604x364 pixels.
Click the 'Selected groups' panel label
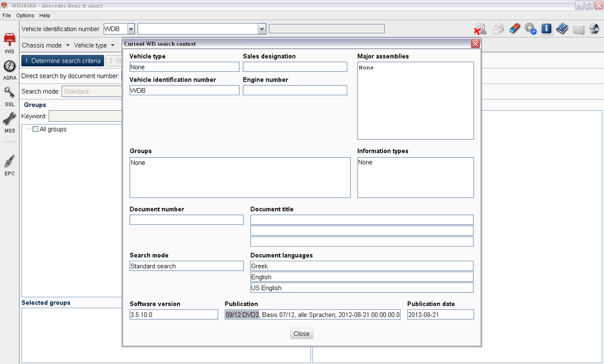click(46, 303)
